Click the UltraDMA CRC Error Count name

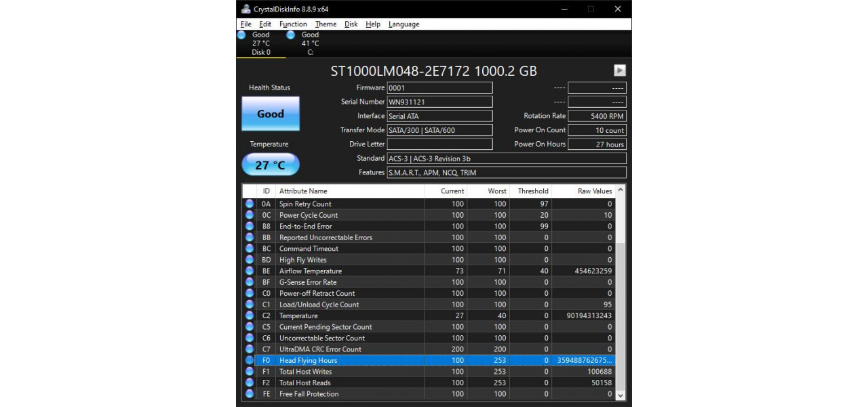320,349
